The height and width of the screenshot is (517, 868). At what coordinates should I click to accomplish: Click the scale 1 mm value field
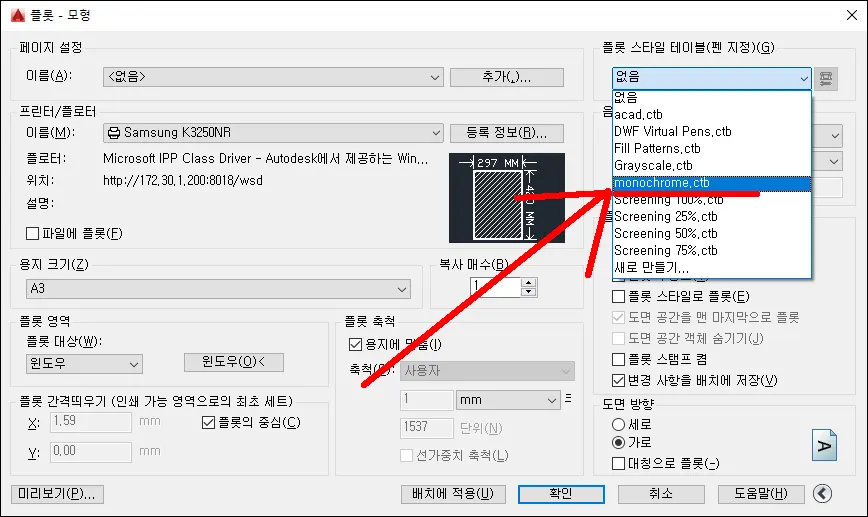click(426, 400)
